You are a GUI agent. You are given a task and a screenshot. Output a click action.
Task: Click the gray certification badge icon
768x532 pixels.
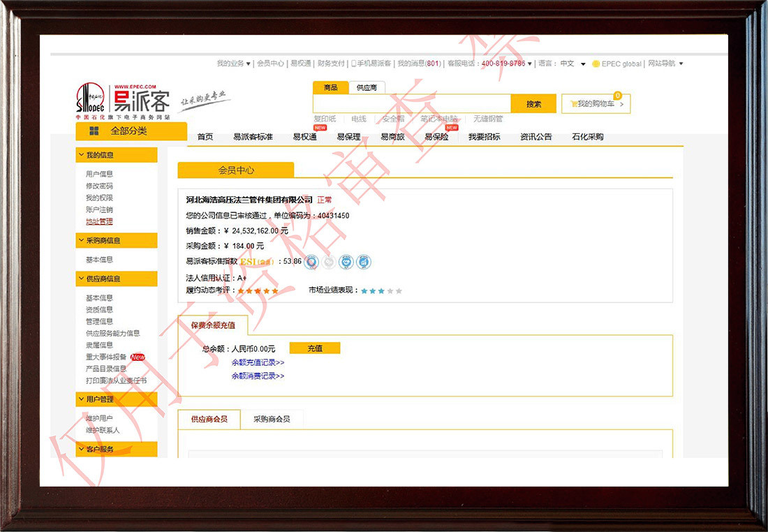(329, 262)
